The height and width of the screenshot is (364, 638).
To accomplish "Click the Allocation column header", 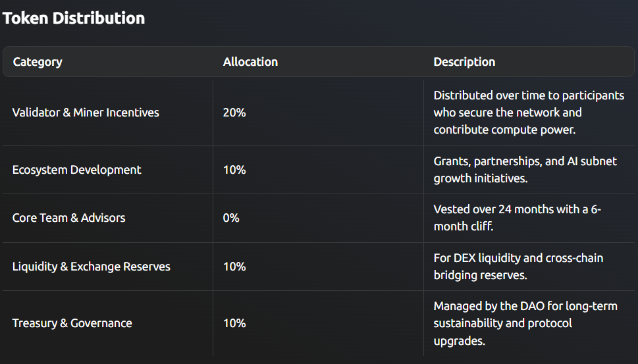I will 250,62.
